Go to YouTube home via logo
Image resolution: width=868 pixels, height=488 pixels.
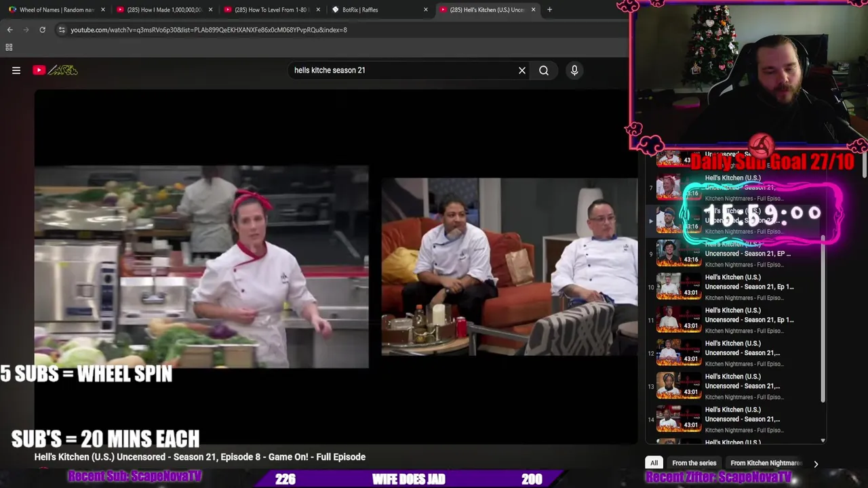(55, 70)
